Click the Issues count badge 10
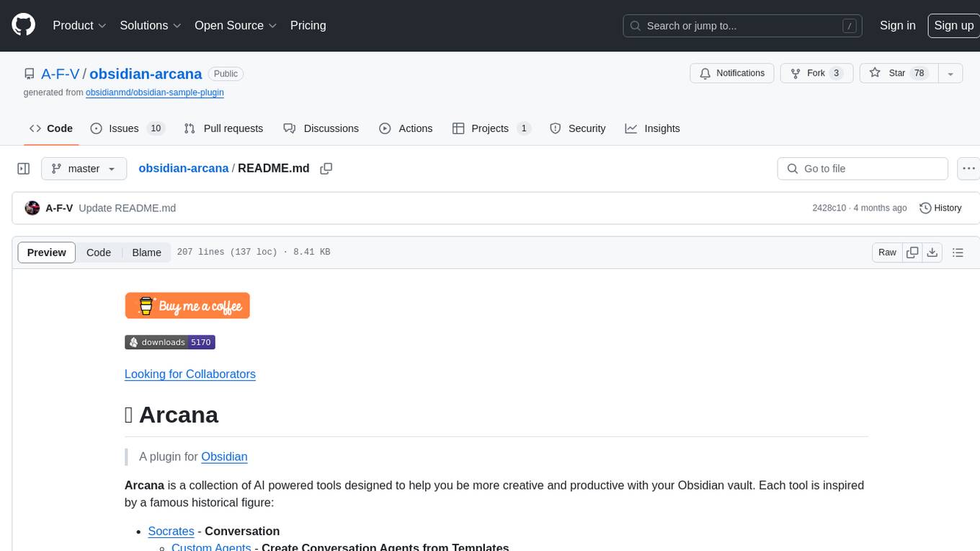 pos(156,128)
